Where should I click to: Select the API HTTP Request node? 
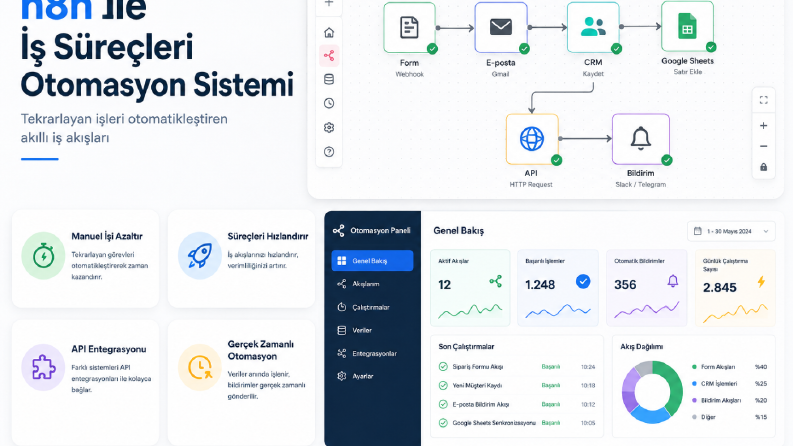pos(532,139)
